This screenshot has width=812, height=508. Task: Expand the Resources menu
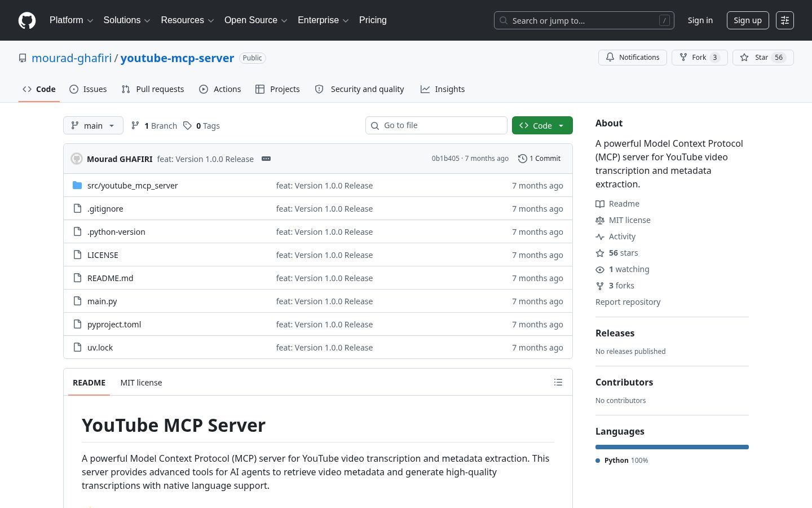point(187,20)
